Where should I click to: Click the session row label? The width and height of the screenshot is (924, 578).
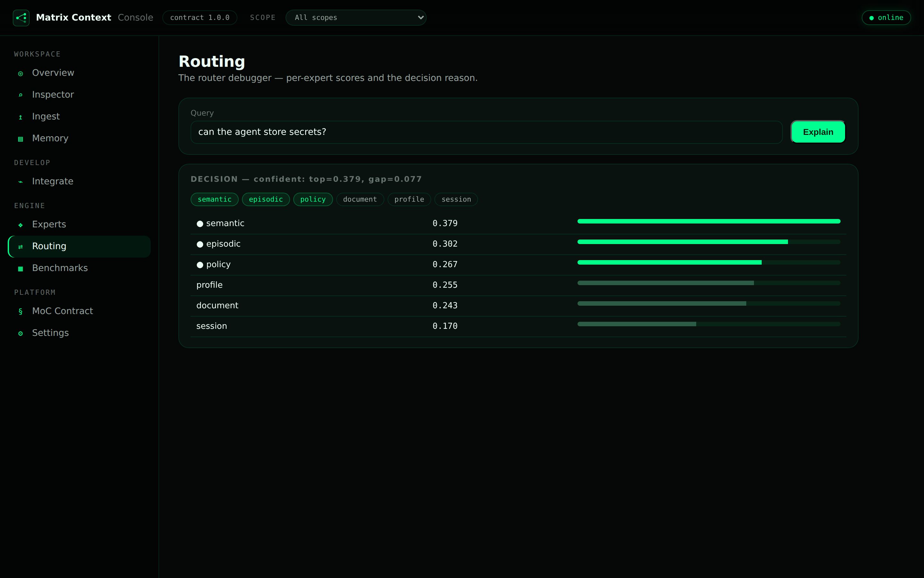tap(211, 326)
